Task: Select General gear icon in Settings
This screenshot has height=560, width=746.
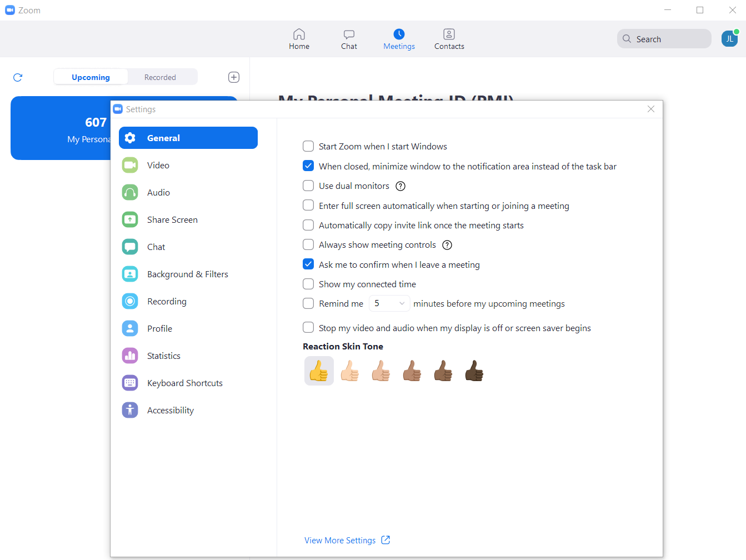Action: (130, 138)
